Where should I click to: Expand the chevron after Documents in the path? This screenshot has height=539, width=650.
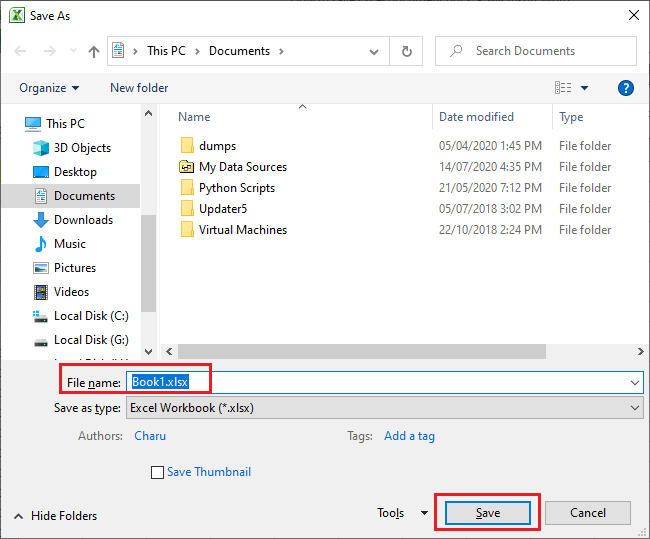281,51
